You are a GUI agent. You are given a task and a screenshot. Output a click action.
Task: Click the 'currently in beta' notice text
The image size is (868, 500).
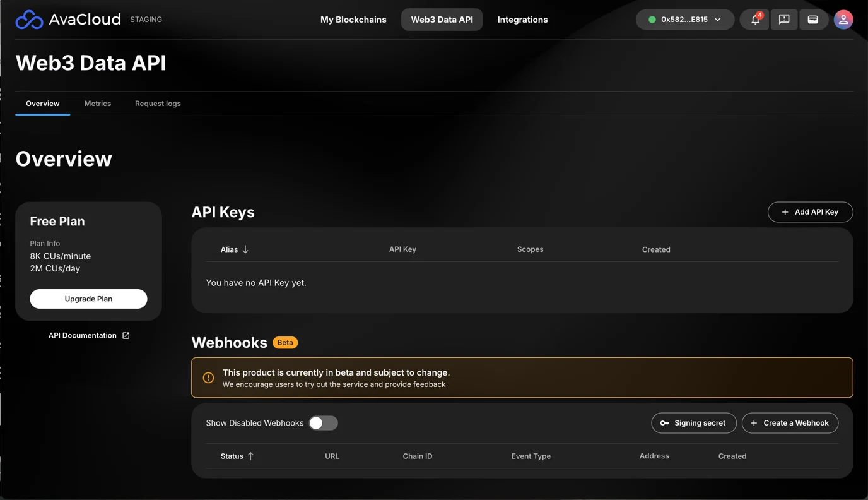(x=336, y=372)
